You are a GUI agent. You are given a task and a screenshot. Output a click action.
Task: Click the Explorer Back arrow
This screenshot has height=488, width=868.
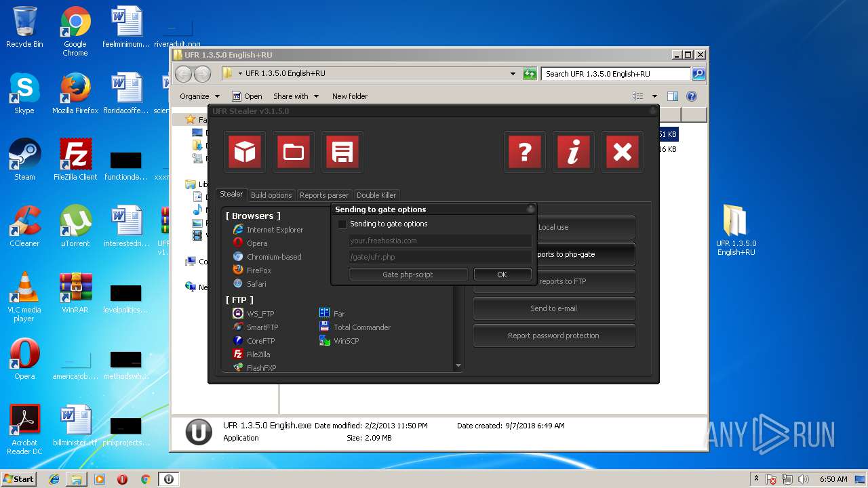pos(184,74)
